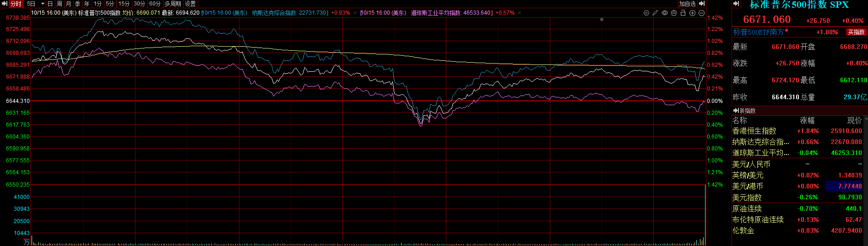This screenshot has width=868, height=246.
Task: Open the 5日 period dropdown arrow
Action: [x=43, y=4]
